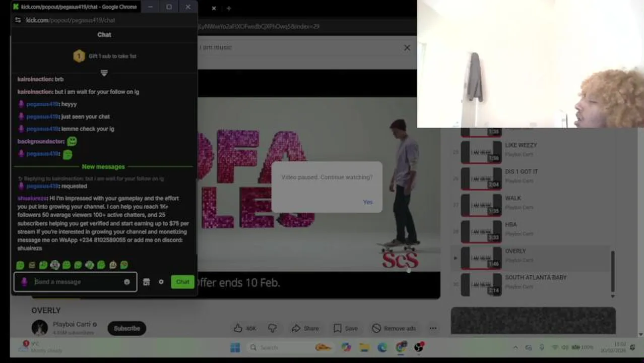Open the Playboi Carti channel name link

(72, 324)
